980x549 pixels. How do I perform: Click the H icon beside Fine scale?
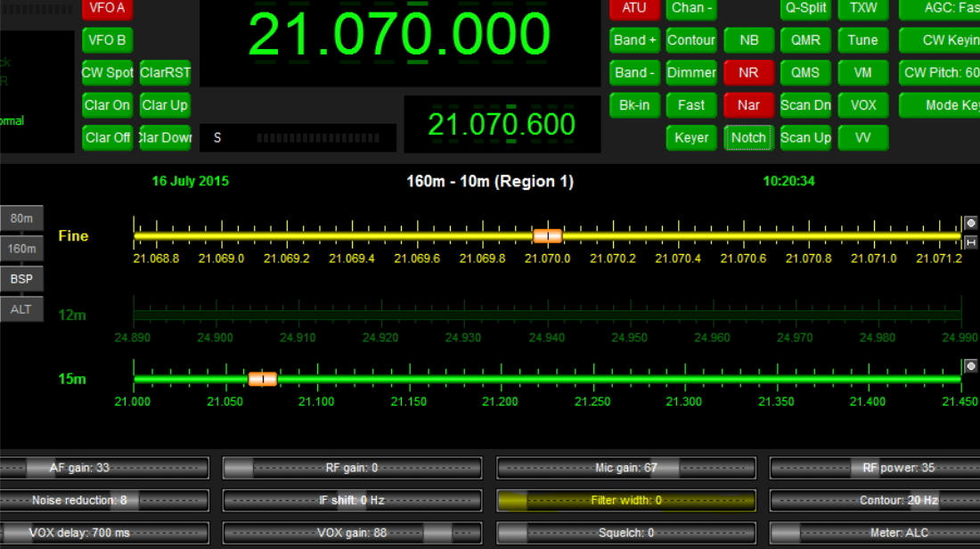point(970,242)
